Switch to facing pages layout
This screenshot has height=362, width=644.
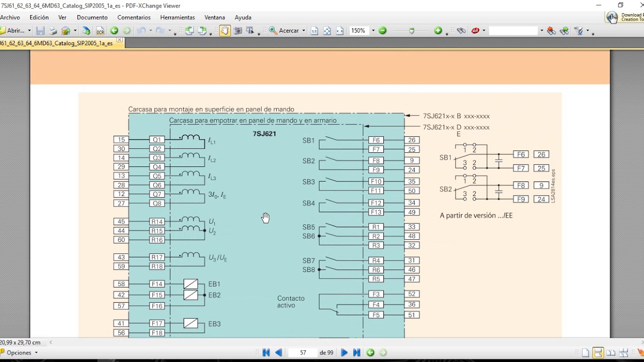pyautogui.click(x=611, y=352)
